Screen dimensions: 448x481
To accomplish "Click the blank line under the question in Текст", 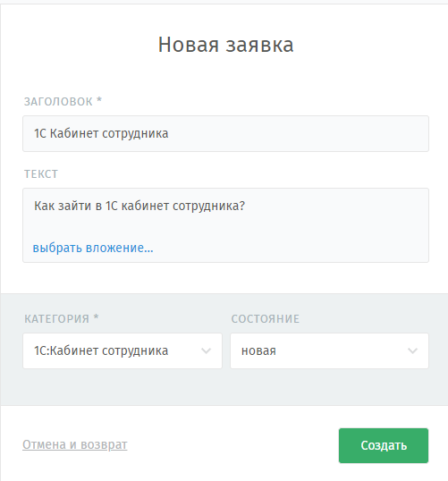I will click(x=225, y=225).
